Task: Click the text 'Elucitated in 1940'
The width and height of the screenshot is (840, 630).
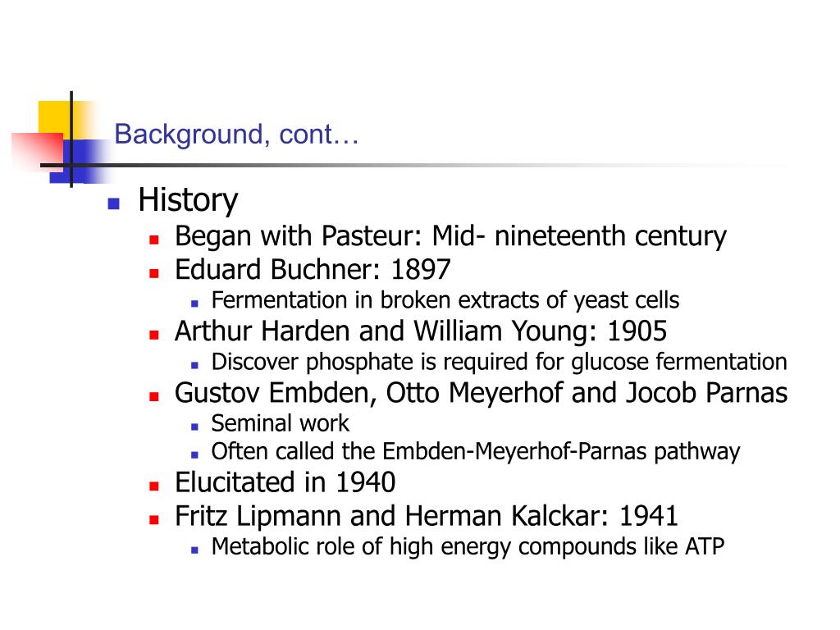Action: pos(285,482)
